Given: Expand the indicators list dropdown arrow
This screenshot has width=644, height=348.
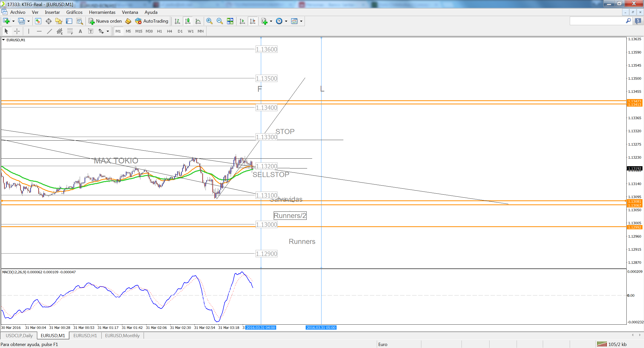Looking at the screenshot, I should click(x=271, y=21).
